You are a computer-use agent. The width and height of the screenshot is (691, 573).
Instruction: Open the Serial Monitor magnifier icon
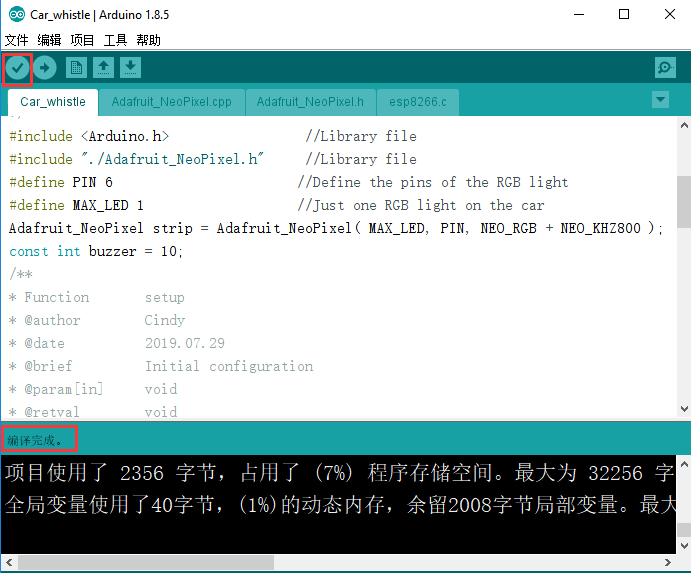(665, 67)
